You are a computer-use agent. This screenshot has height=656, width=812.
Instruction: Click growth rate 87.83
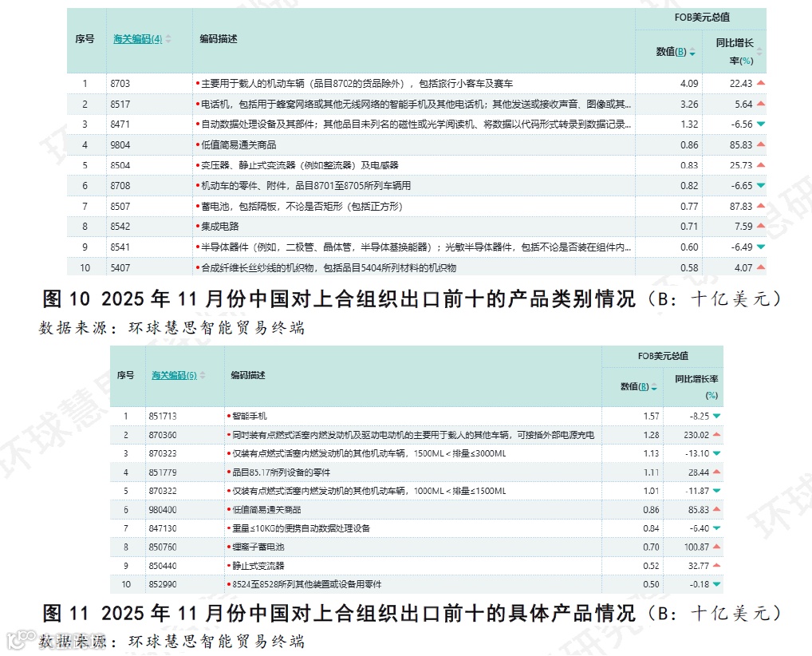(x=741, y=206)
